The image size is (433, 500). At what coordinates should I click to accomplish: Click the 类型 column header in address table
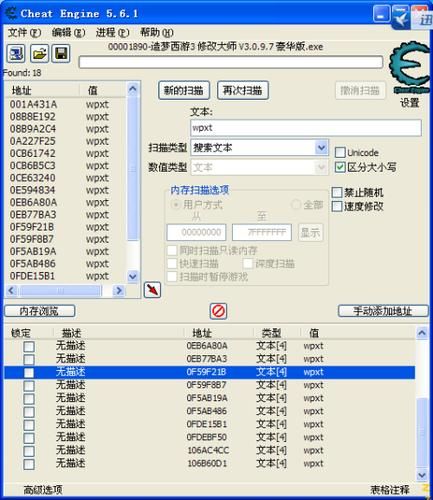pyautogui.click(x=271, y=333)
